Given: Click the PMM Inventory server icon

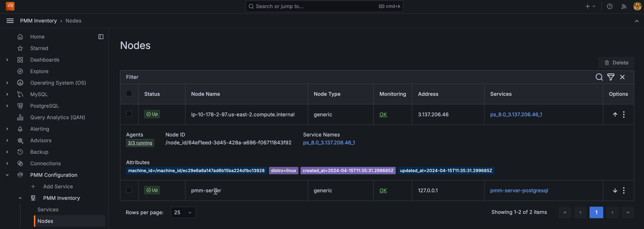Looking at the screenshot, I should (x=33, y=198).
